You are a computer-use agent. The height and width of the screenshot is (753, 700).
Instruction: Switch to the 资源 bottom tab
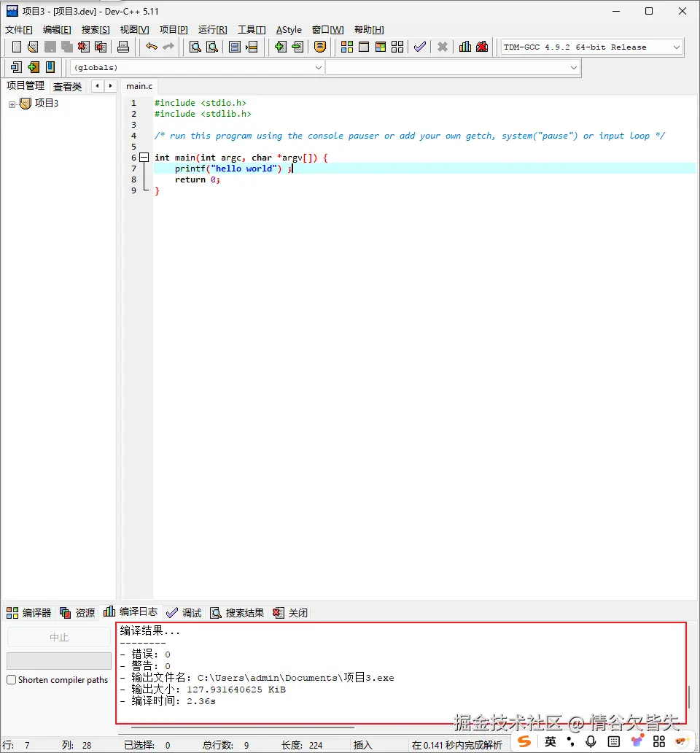(77, 613)
